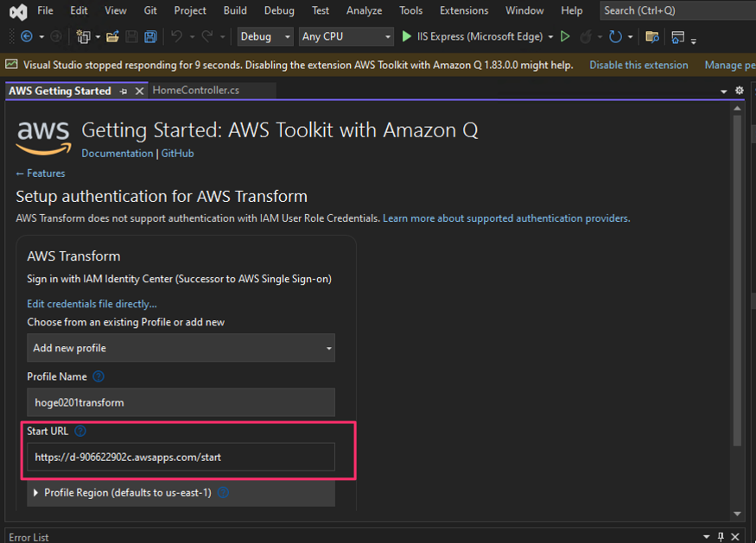Open the Extensions menu

[x=463, y=10]
